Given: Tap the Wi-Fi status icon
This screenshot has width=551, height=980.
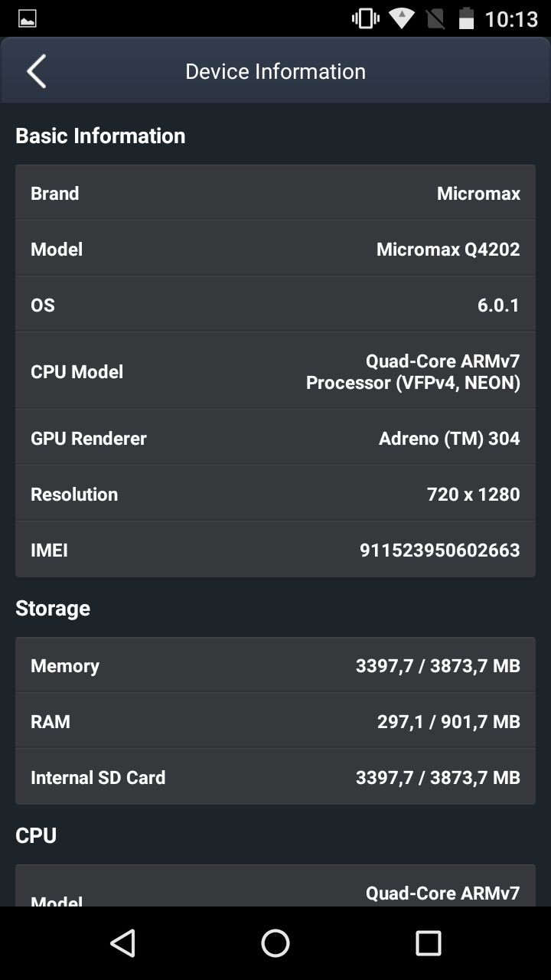Looking at the screenshot, I should [x=402, y=18].
